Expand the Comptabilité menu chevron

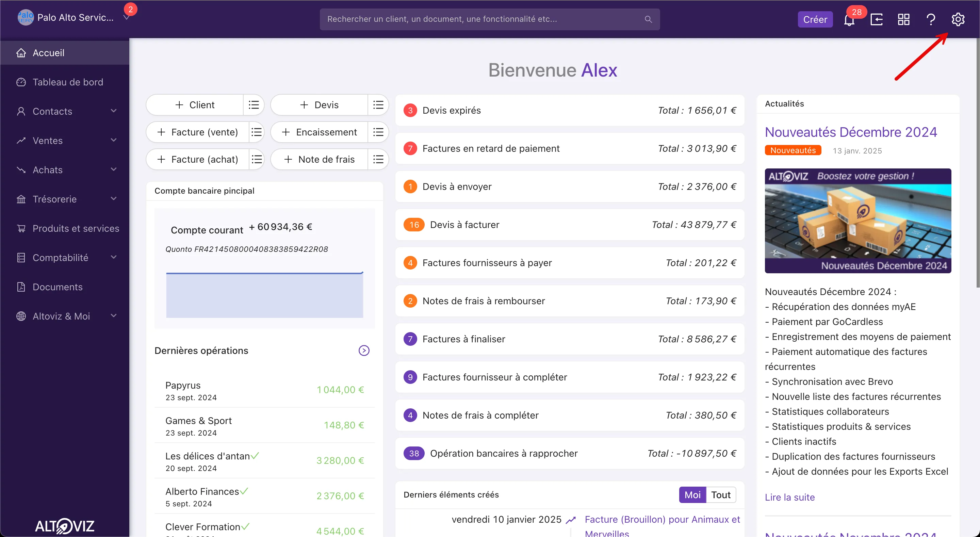[x=113, y=257]
